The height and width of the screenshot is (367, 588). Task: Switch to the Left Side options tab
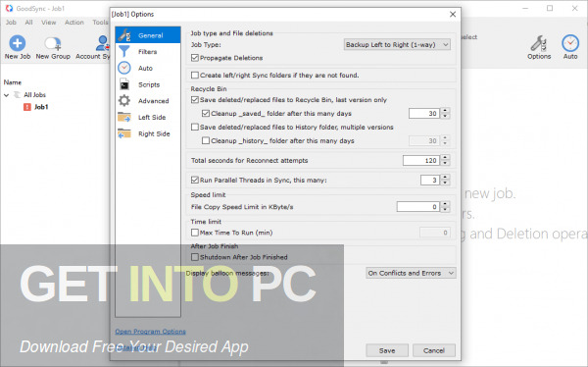(148, 117)
